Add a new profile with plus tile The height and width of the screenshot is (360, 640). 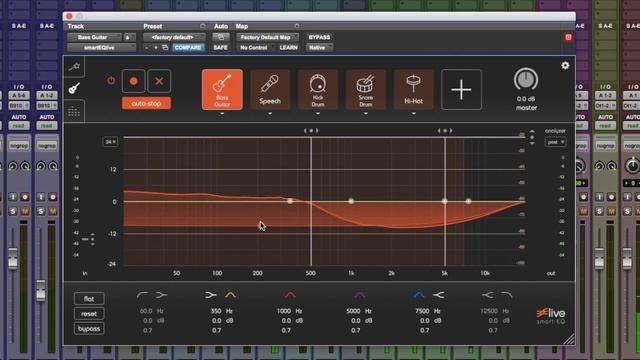point(461,89)
